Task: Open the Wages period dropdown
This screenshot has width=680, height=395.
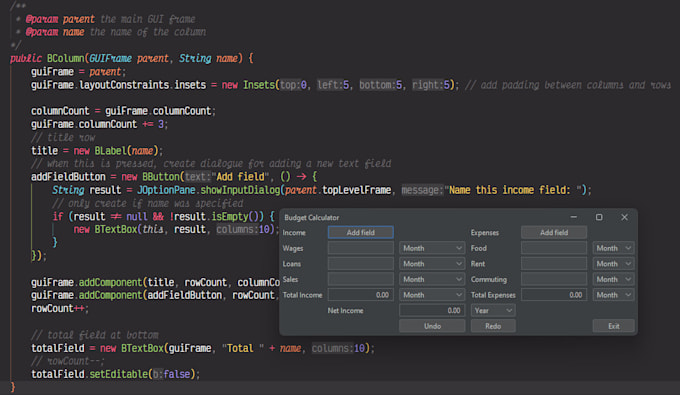Action: point(432,248)
